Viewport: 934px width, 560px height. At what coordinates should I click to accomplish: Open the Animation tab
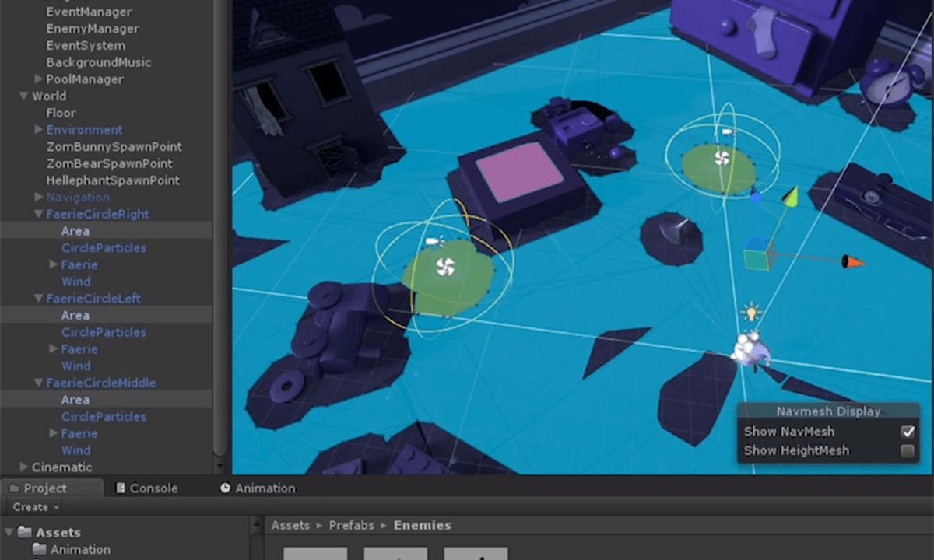pos(258,488)
